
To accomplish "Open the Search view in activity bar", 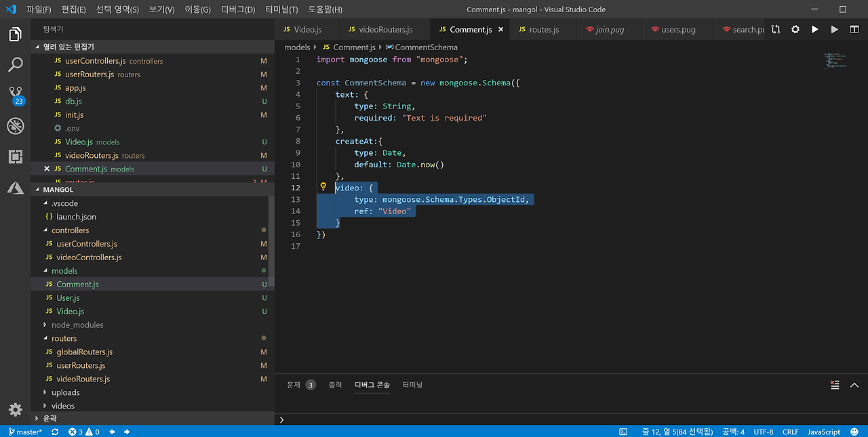I will click(x=15, y=64).
